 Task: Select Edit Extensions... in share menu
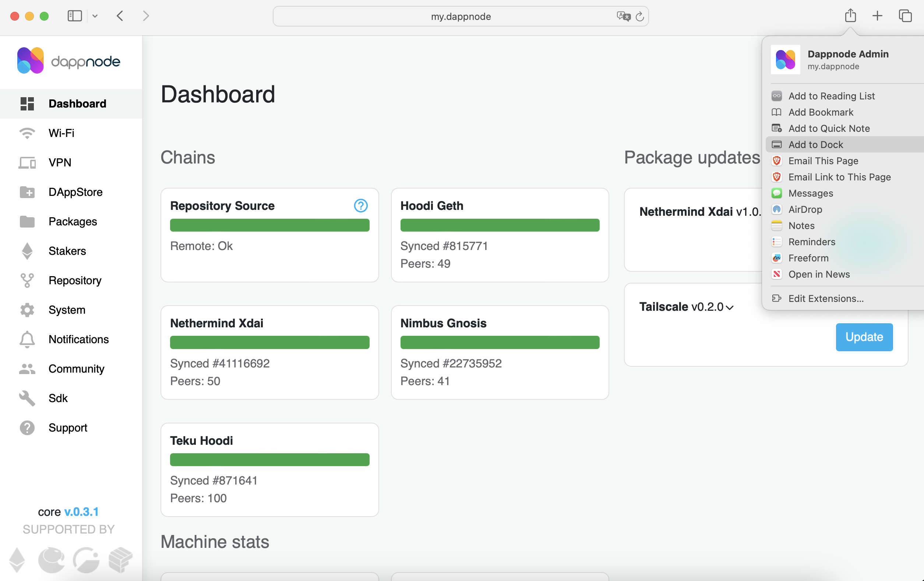tap(825, 299)
